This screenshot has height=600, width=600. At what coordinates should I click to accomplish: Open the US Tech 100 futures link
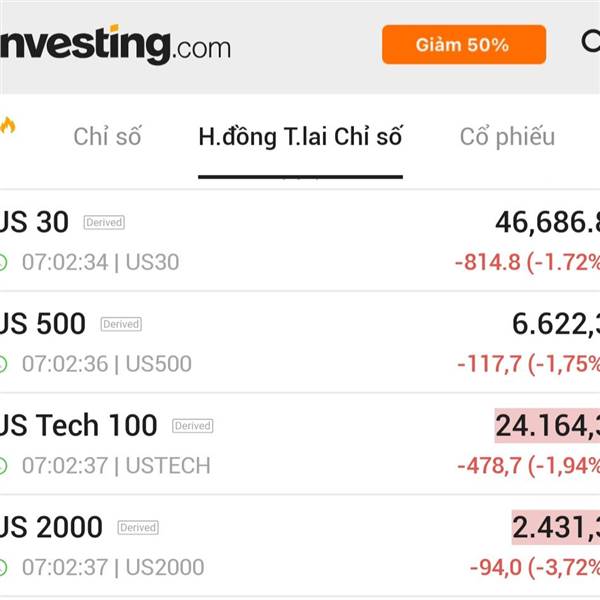(x=80, y=425)
